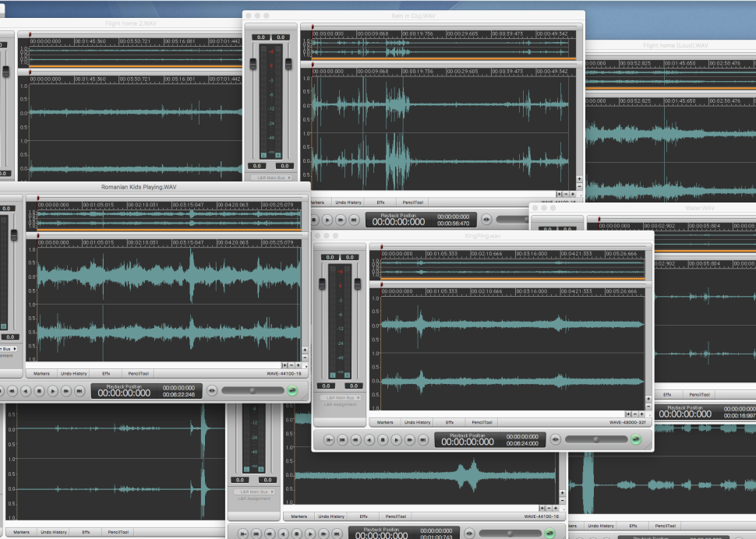This screenshot has height=539, width=756.
Task: Open L&R Main Bus dropdown in Rain in Cluj
Action: (273, 178)
